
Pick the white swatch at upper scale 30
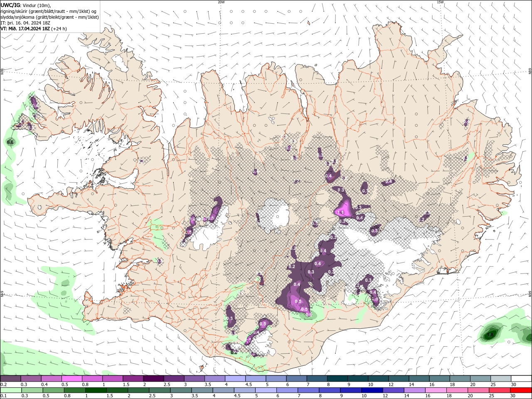click(x=521, y=378)
